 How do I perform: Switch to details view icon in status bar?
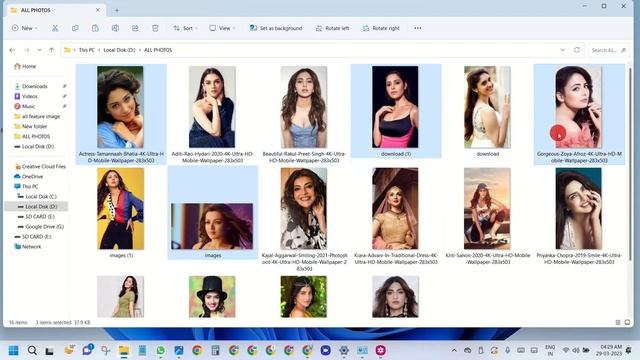pos(618,322)
